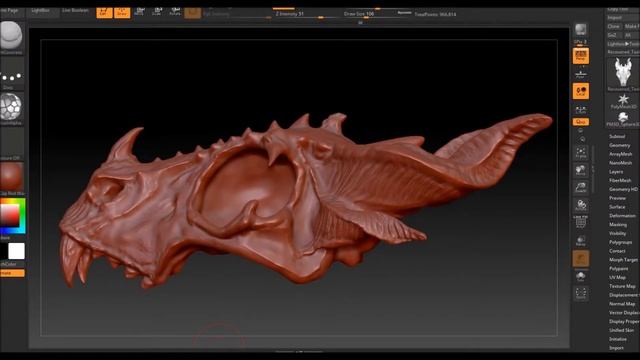
Task: Expand the Geometry HD sub-palette
Action: click(623, 189)
